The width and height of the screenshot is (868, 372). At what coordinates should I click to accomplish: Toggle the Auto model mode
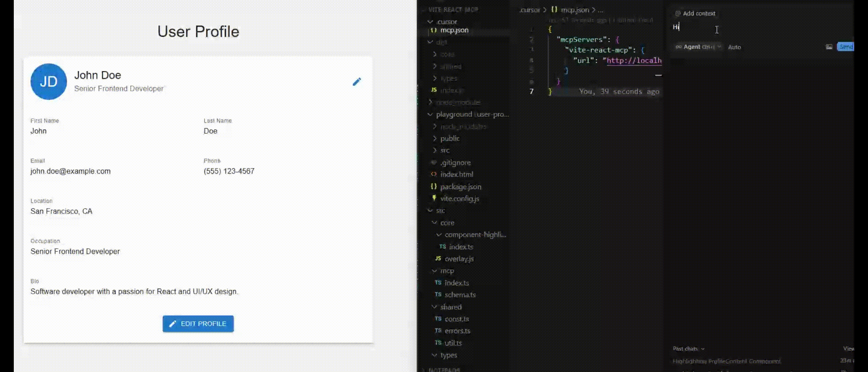[734, 47]
